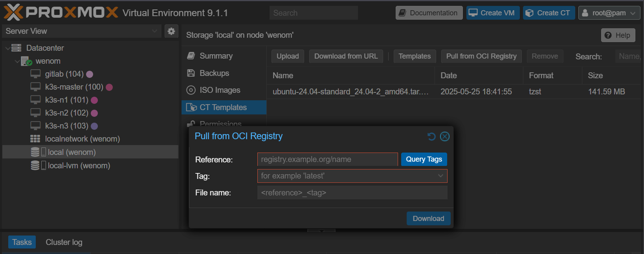This screenshot has height=254, width=644.
Task: Click the reset icon in Pull dialog
Action: [431, 136]
